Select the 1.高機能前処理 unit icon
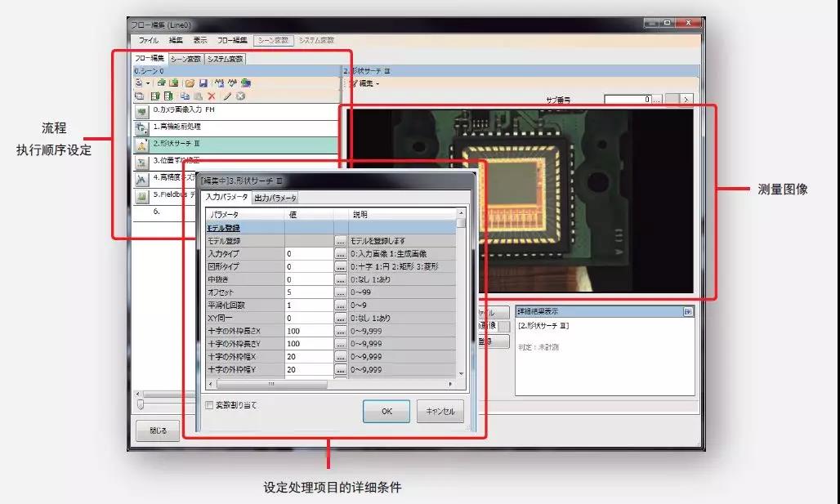Screen dimensions: 840x504 (x=141, y=128)
